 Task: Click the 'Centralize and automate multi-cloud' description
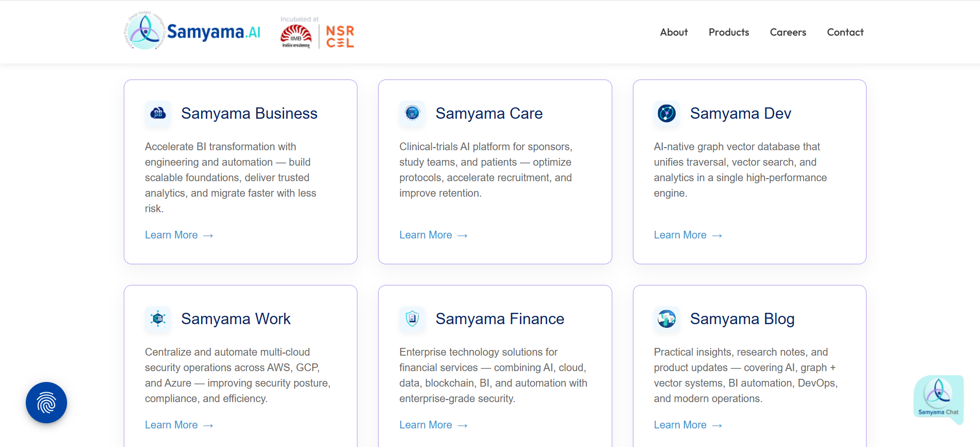click(x=238, y=375)
